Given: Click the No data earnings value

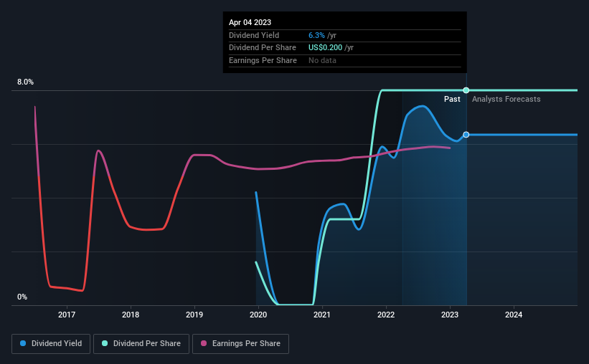Looking at the screenshot, I should (322, 60).
